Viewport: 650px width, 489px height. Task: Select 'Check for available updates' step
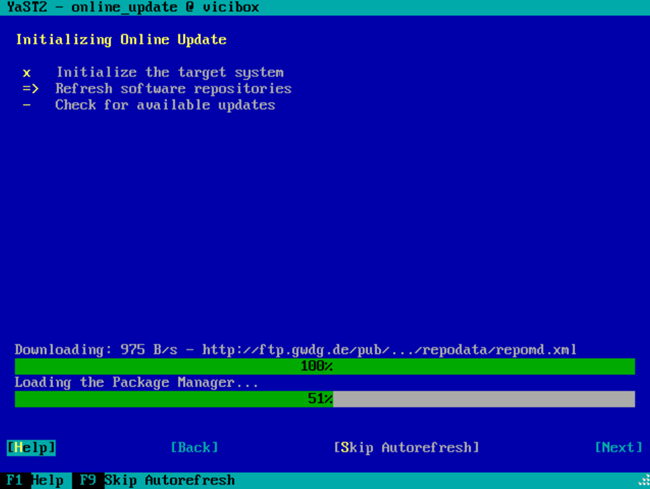pyautogui.click(x=165, y=105)
